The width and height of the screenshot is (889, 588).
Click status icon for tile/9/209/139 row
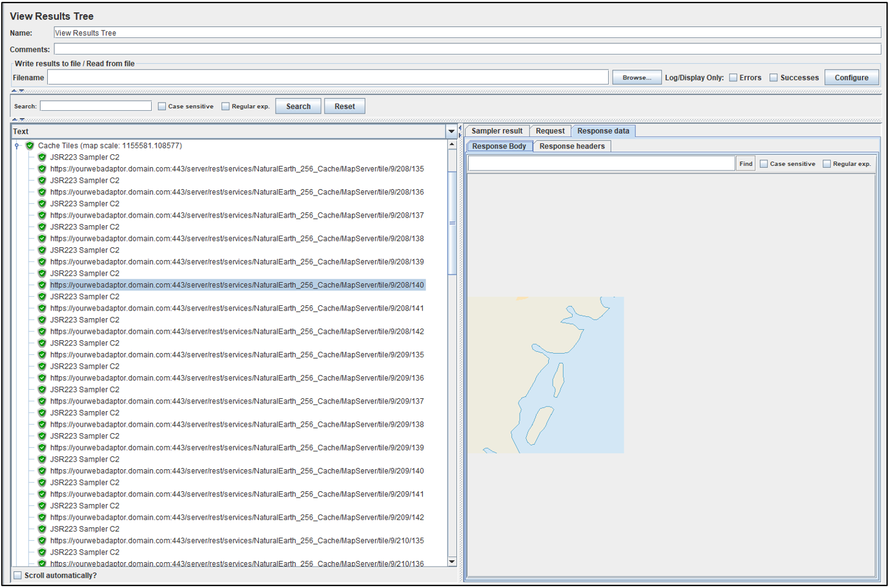(42, 448)
